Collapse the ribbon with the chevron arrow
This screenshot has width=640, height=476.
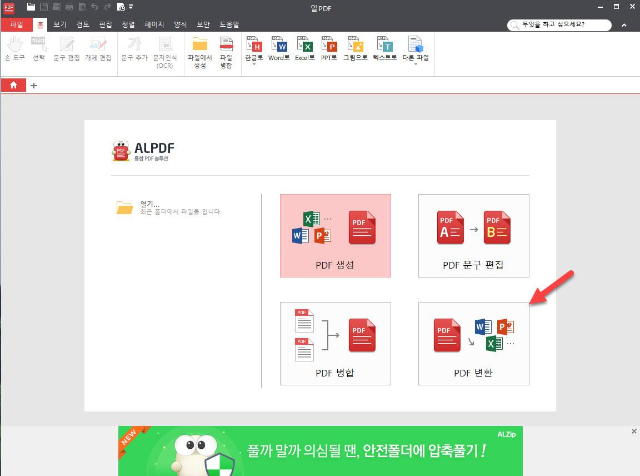[624, 25]
